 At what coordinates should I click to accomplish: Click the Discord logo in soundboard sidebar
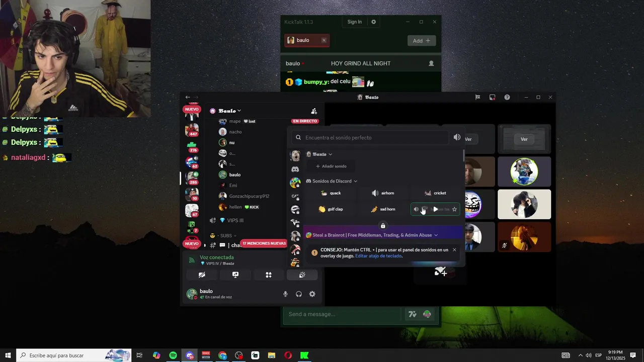295,169
